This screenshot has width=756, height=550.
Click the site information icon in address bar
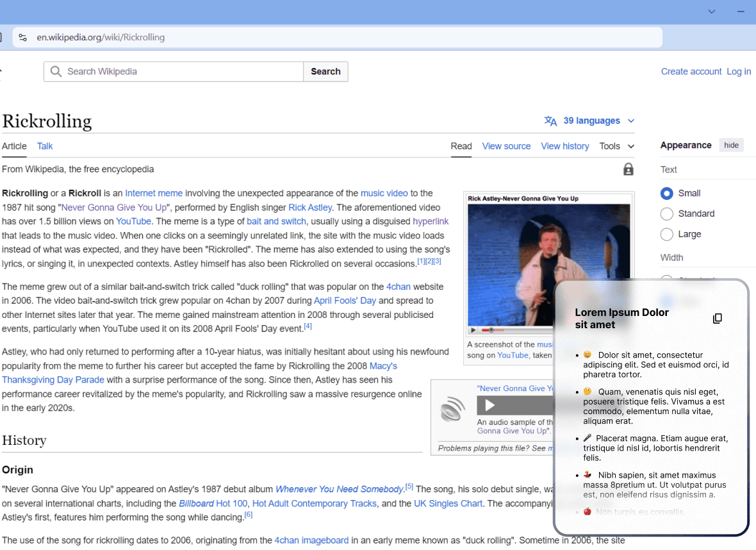pyautogui.click(x=22, y=37)
